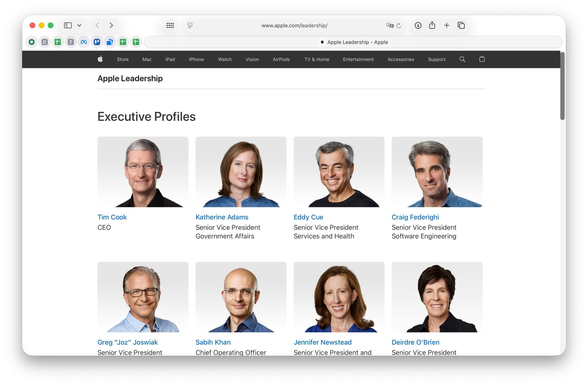Reload the page with the refresh icon

pyautogui.click(x=399, y=26)
